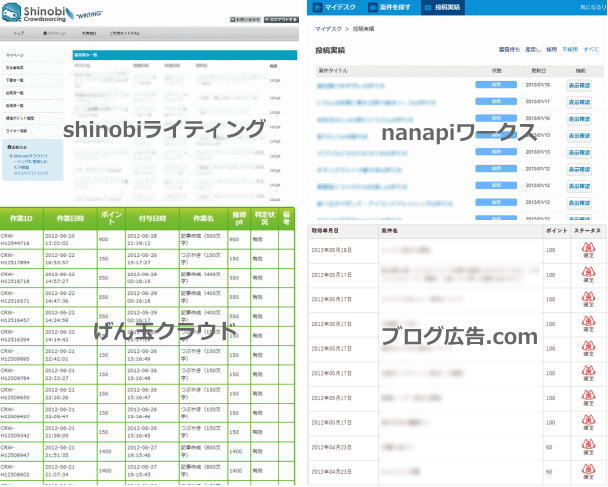608x487 pixels.
Task: Open the Shinobi announcement link in the お知らせ box
Action: pos(30,161)
